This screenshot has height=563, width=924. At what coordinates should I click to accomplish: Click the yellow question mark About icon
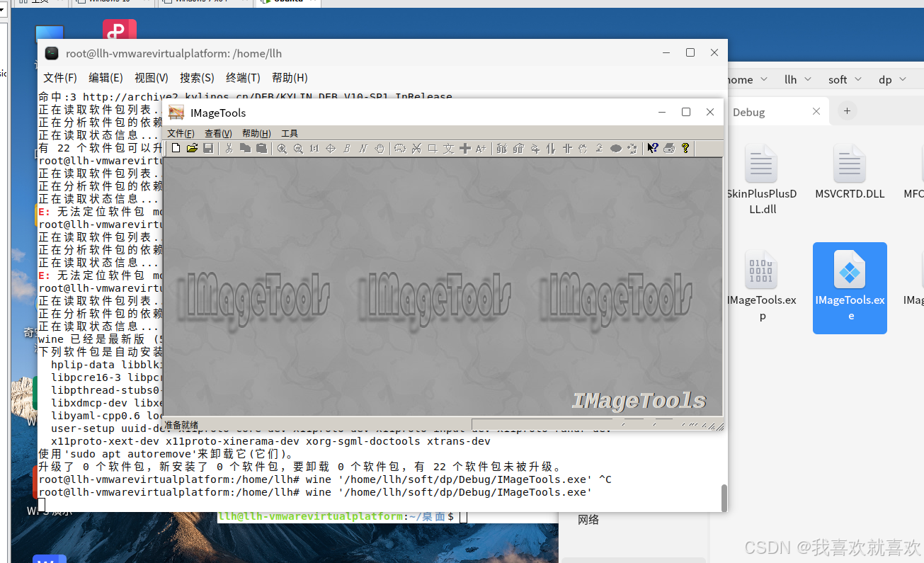point(685,148)
